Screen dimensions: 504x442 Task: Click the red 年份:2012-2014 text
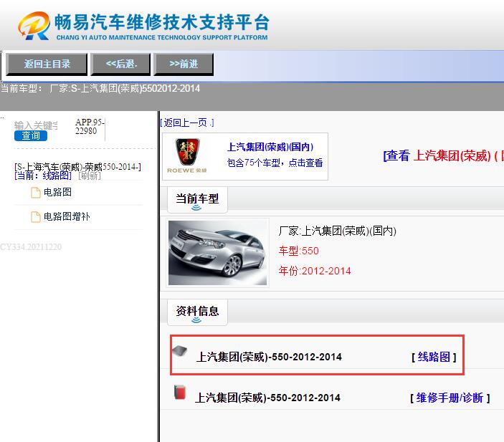315,271
